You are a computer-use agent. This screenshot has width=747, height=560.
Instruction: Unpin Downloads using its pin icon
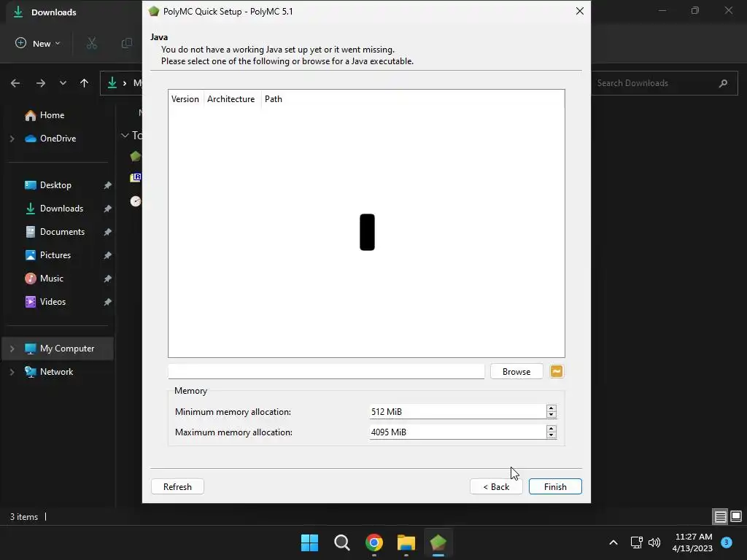point(108,209)
